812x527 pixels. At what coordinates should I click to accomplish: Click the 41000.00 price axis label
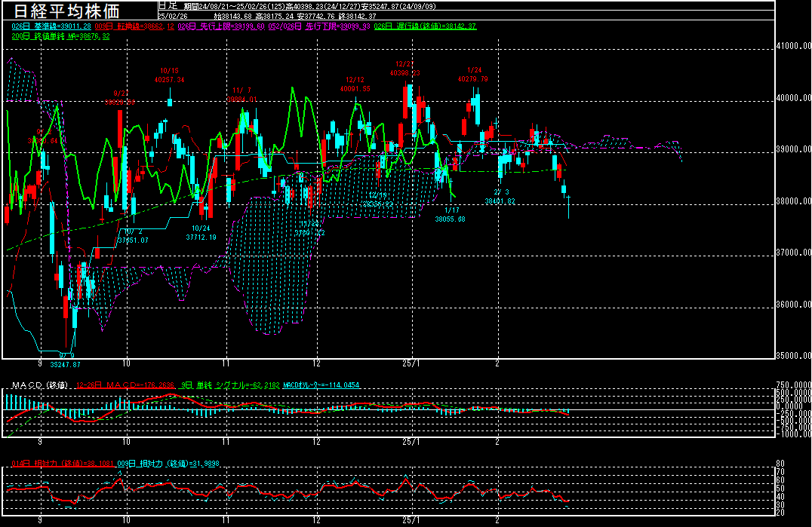(794, 46)
